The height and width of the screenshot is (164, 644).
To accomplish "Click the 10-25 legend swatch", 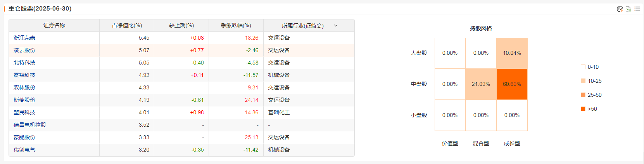I will click(583, 81).
